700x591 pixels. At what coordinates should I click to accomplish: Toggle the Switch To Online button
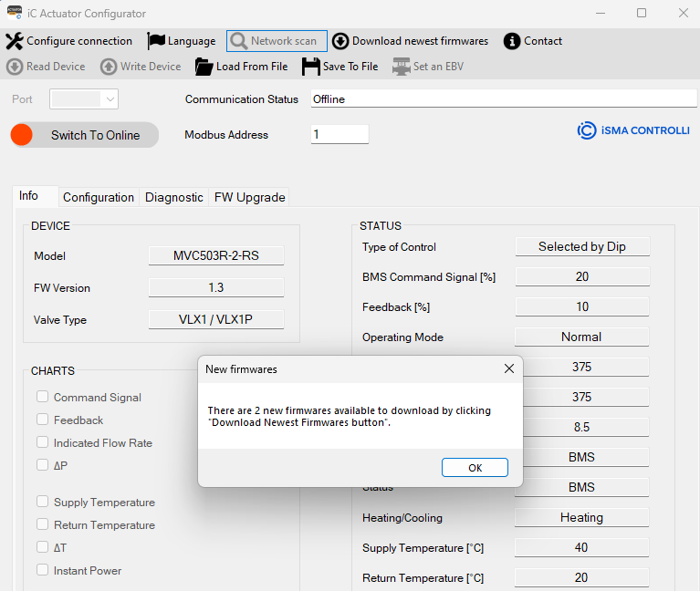(84, 135)
